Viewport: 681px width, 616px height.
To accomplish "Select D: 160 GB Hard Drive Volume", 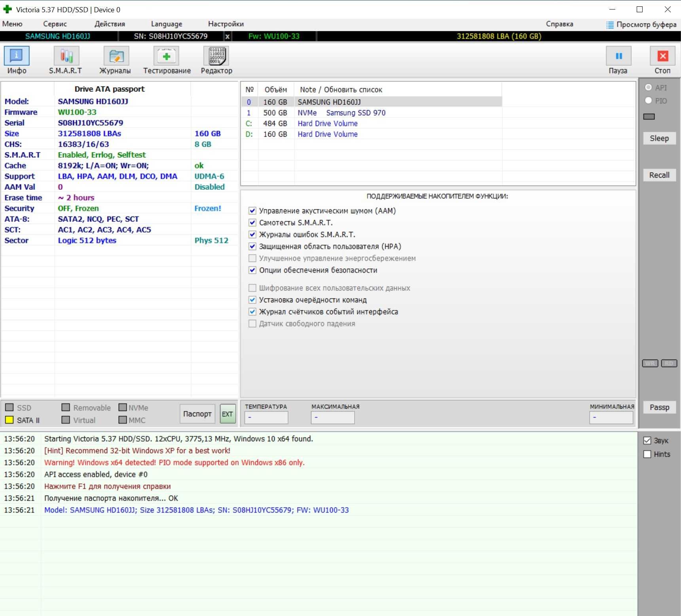I will click(x=372, y=134).
